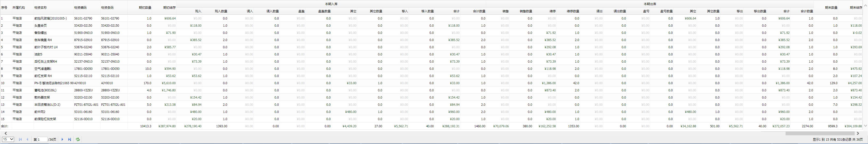The image size is (868, 144).
Task: Go to the previous page of records
Action: pyautogui.click(x=28, y=139)
